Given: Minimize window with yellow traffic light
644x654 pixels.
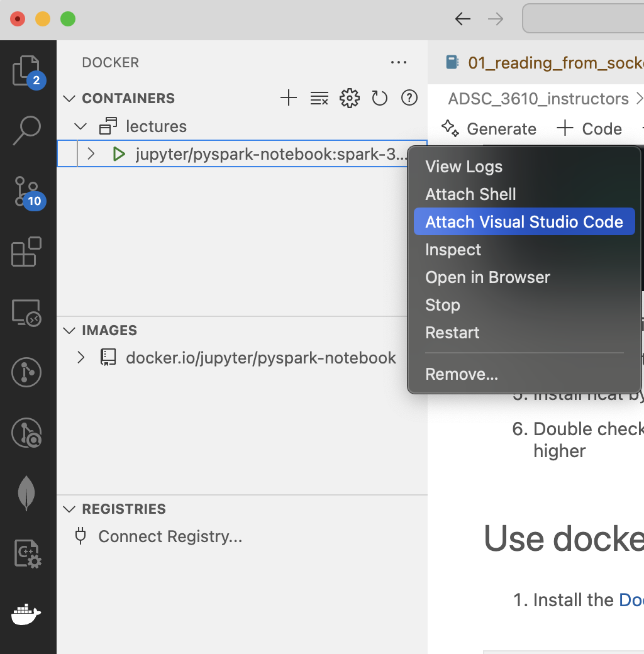Looking at the screenshot, I should point(43,19).
